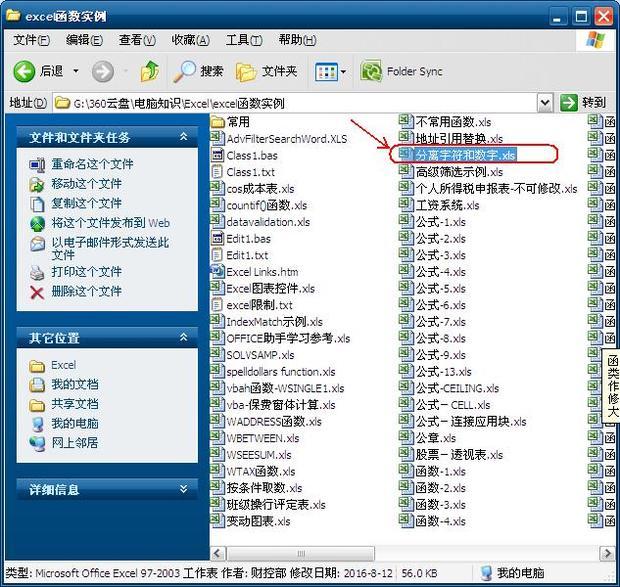
Task: Launch Folder Sync from toolbar
Action: click(402, 72)
